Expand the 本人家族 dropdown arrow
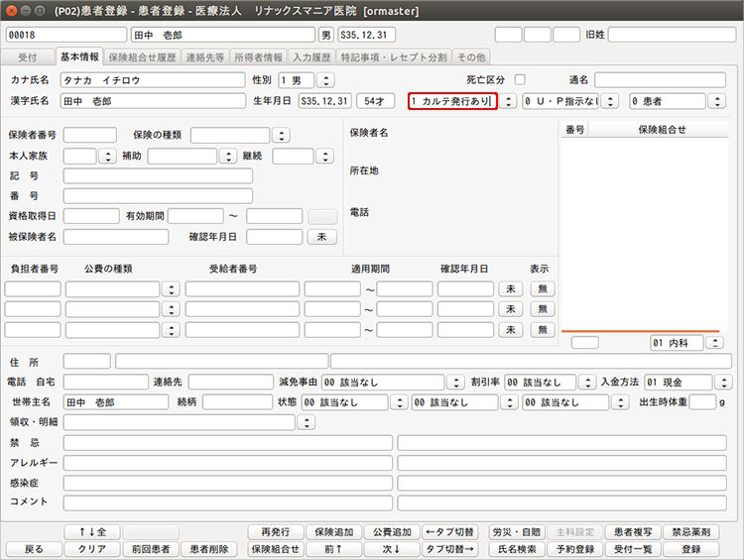 pyautogui.click(x=108, y=156)
